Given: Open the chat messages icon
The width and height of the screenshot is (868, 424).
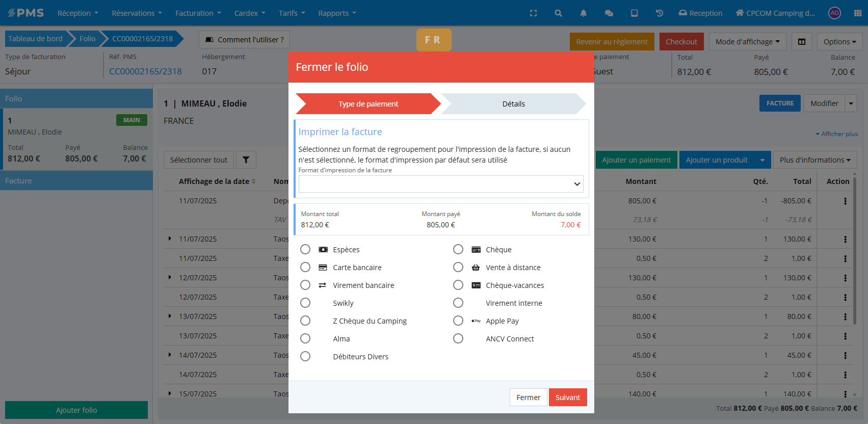Looking at the screenshot, I should pyautogui.click(x=609, y=13).
